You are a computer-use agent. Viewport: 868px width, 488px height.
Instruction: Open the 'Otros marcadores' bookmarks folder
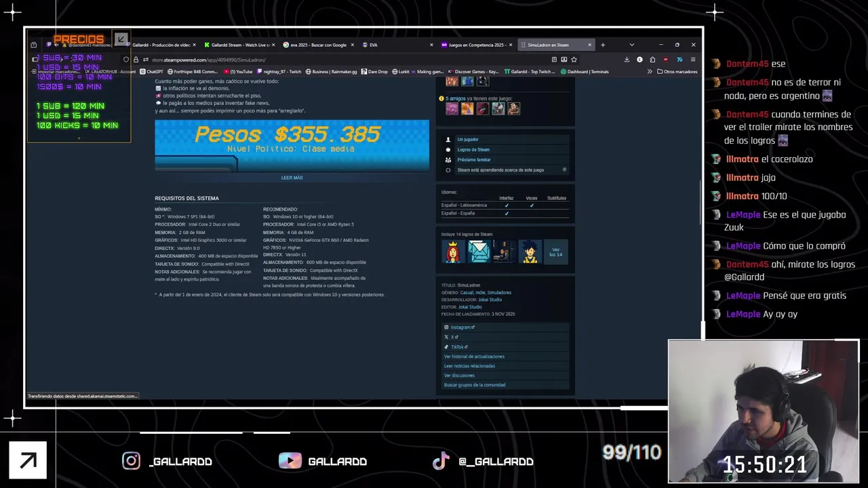[677, 71]
